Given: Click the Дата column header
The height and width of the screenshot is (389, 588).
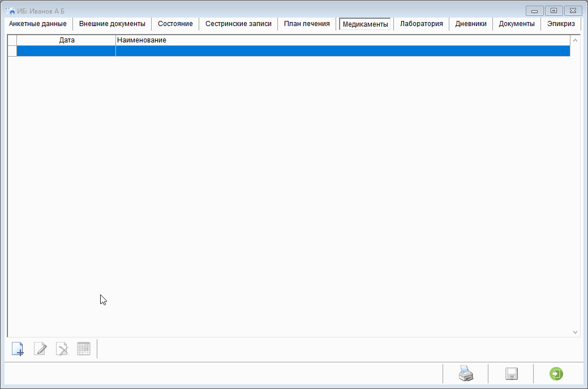Looking at the screenshot, I should [66, 40].
